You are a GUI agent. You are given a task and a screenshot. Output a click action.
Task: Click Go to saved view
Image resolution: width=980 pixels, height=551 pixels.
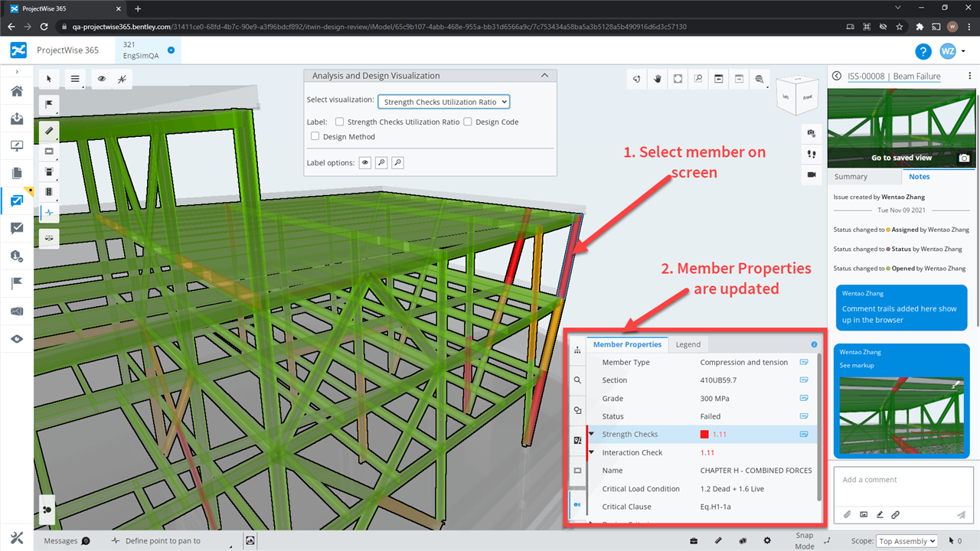(x=901, y=158)
